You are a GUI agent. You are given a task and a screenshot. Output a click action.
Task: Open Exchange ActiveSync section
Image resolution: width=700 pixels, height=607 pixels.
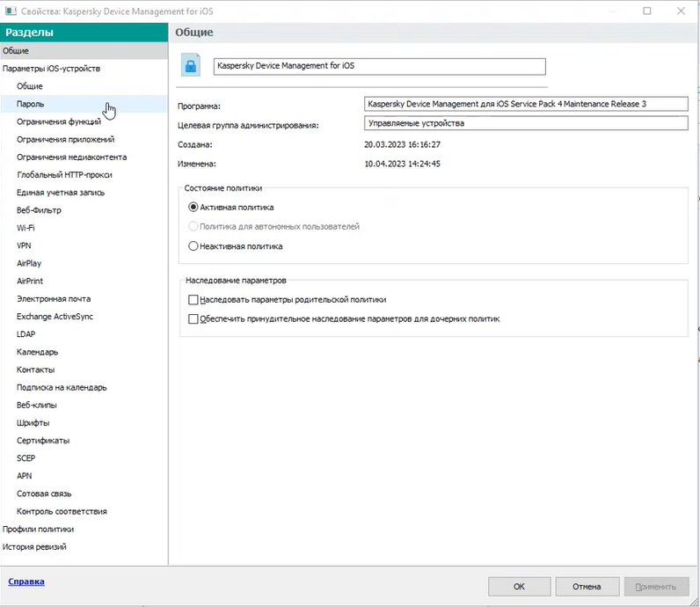point(84,316)
